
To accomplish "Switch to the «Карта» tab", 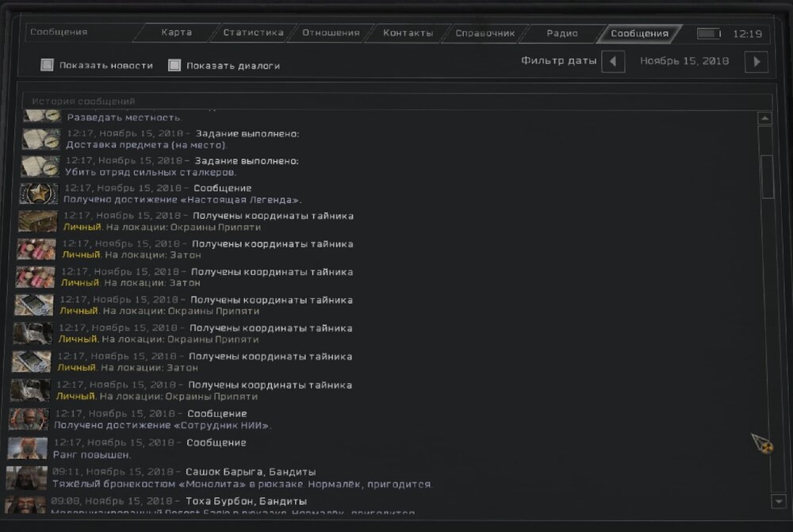I will [x=176, y=33].
